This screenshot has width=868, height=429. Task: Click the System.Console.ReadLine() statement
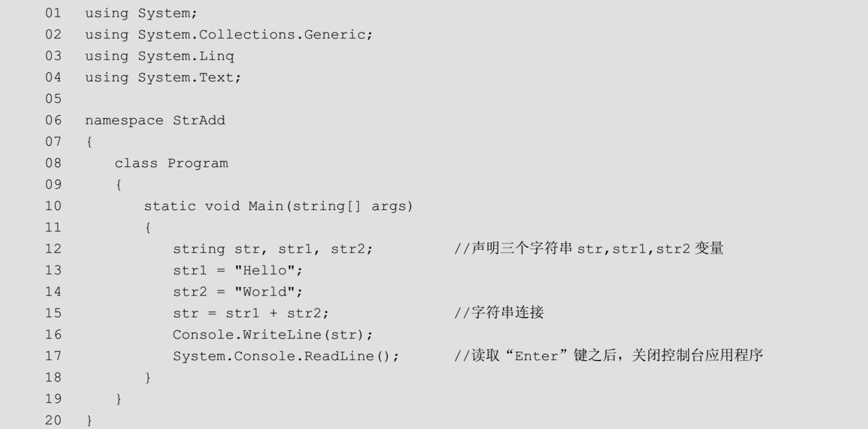[286, 356]
